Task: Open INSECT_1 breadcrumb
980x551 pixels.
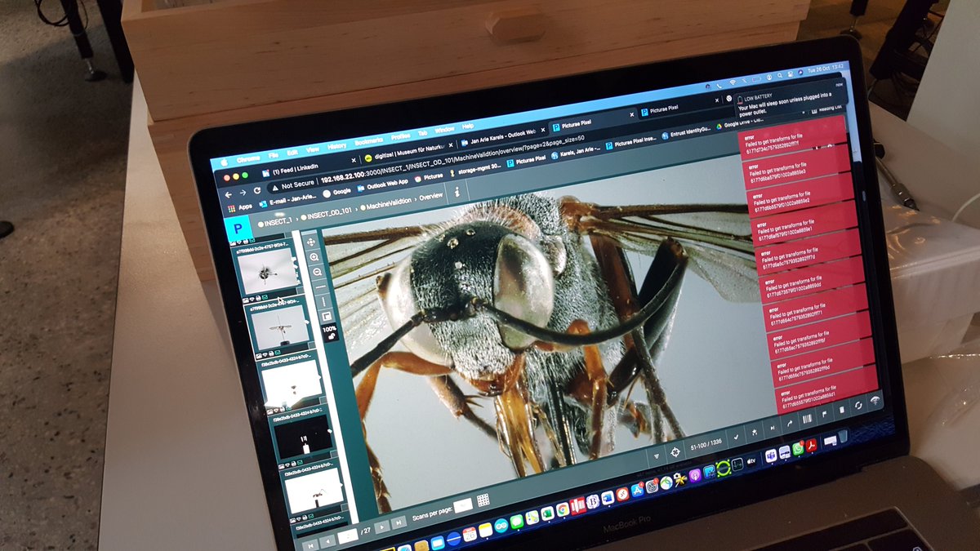Action: pos(275,223)
